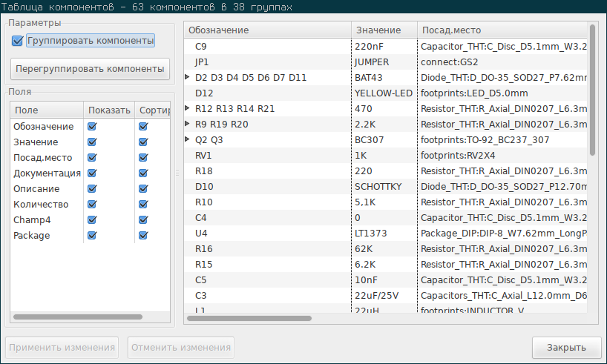Select the JP1 component row

tap(386, 62)
